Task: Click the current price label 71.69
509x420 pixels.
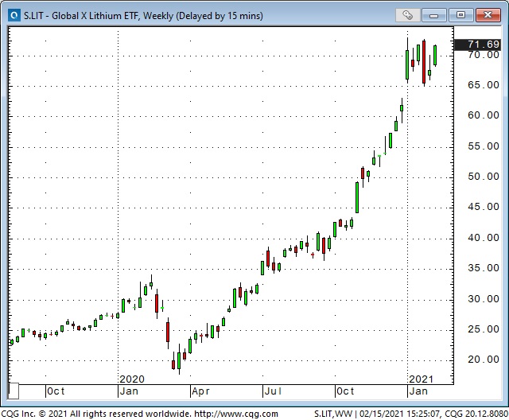Action: coord(478,44)
